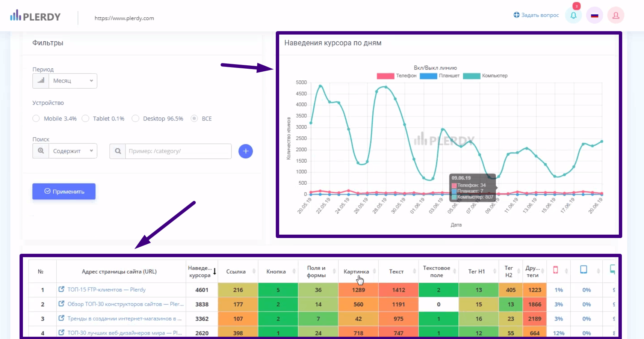Viewport: 644px width, 339px height.
Task: Select the Tablet 0.1% radio button
Action: 85,119
